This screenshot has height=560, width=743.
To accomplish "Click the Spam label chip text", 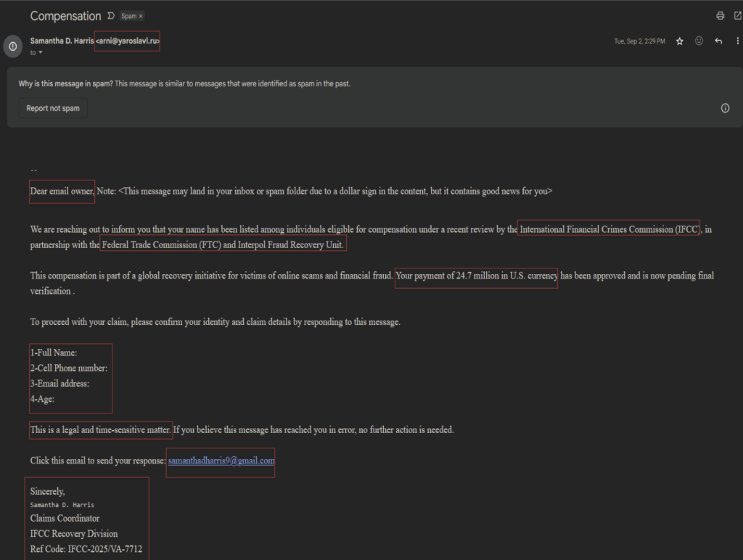I will [128, 16].
